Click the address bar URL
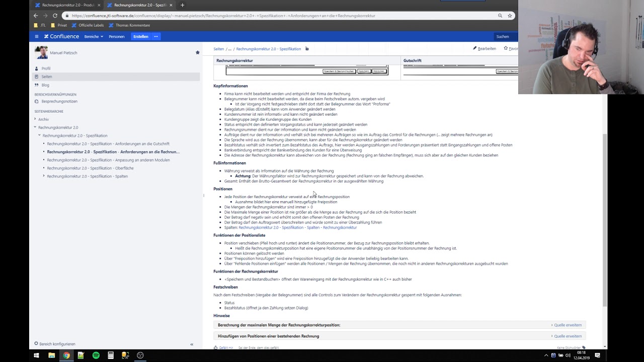 point(223,16)
